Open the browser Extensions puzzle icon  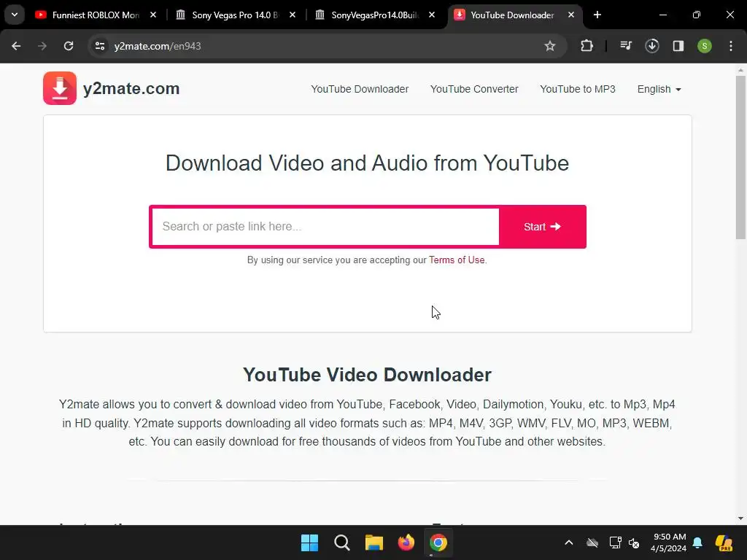click(x=587, y=46)
